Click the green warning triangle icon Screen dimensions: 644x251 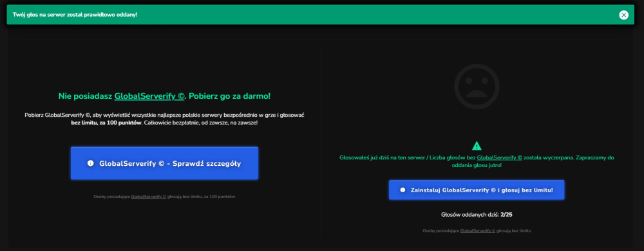click(477, 146)
